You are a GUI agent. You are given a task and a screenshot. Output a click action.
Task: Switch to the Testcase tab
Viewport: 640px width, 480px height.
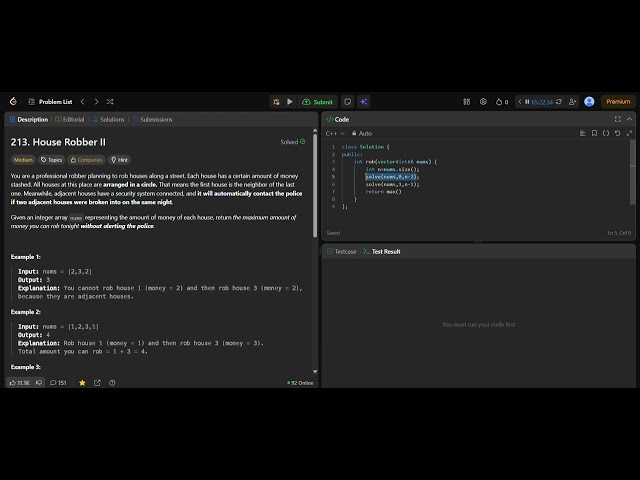[x=342, y=251]
